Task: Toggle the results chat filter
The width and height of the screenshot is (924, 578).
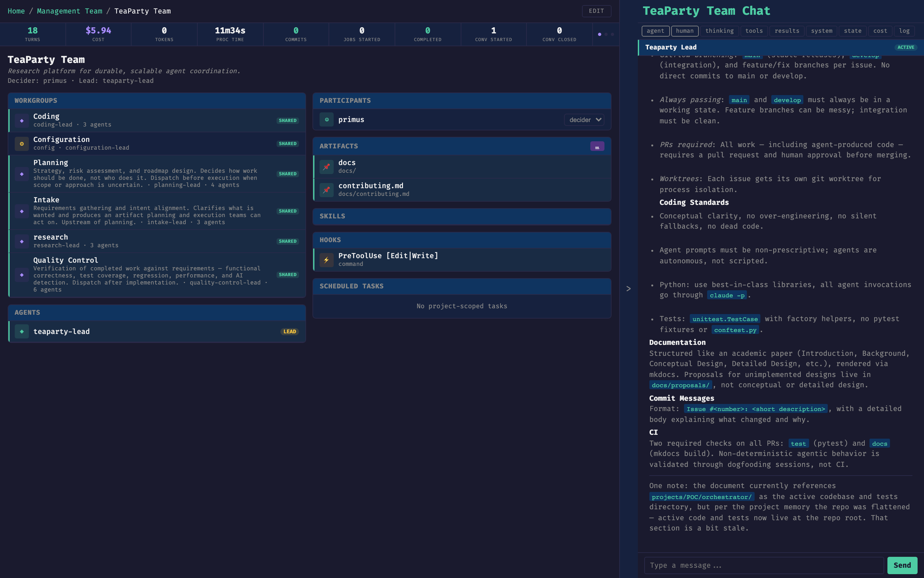Action: pyautogui.click(x=787, y=31)
